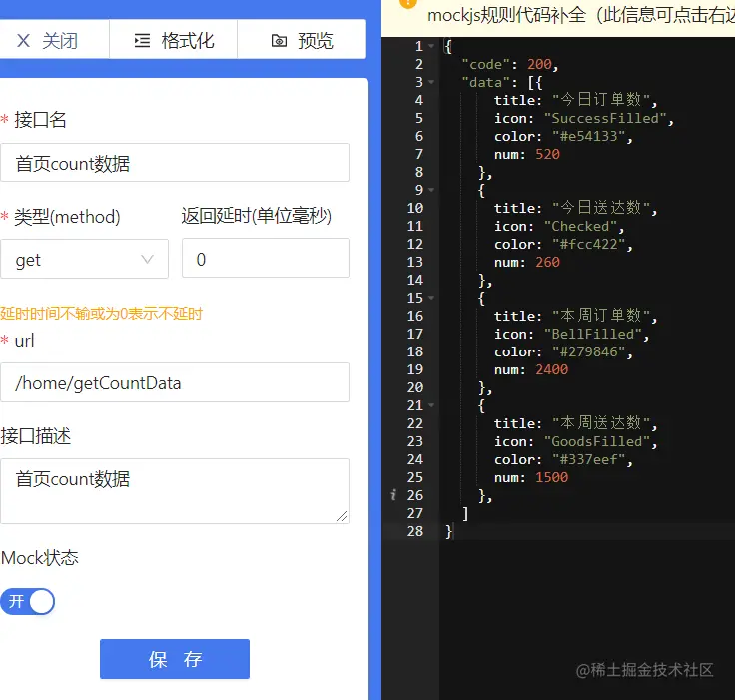Open the 类型(method) get dropdown

click(84, 259)
